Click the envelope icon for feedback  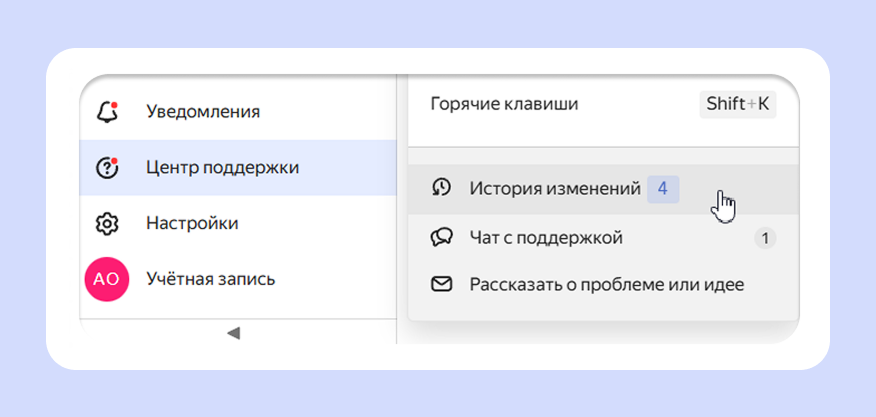(x=441, y=285)
